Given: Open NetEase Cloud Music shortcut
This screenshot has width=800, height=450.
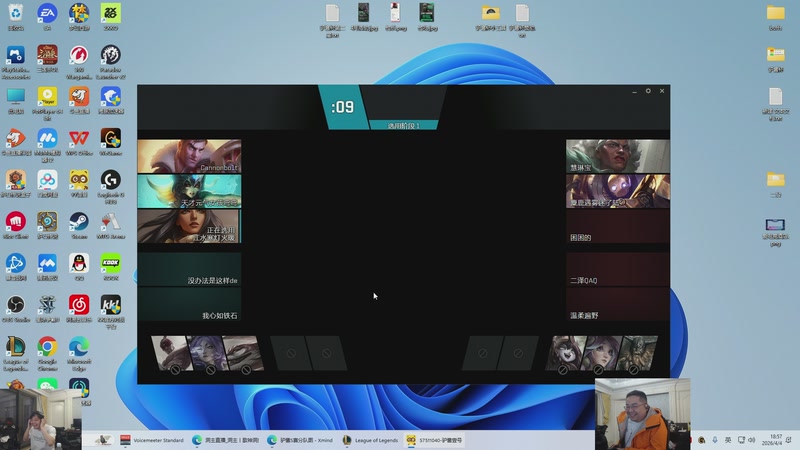Looking at the screenshot, I should (x=79, y=308).
